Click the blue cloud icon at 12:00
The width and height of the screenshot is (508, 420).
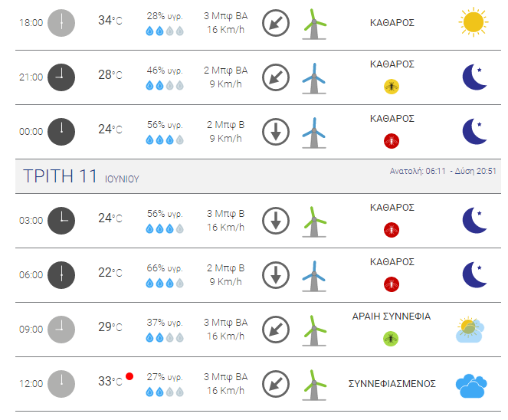pyautogui.click(x=471, y=386)
